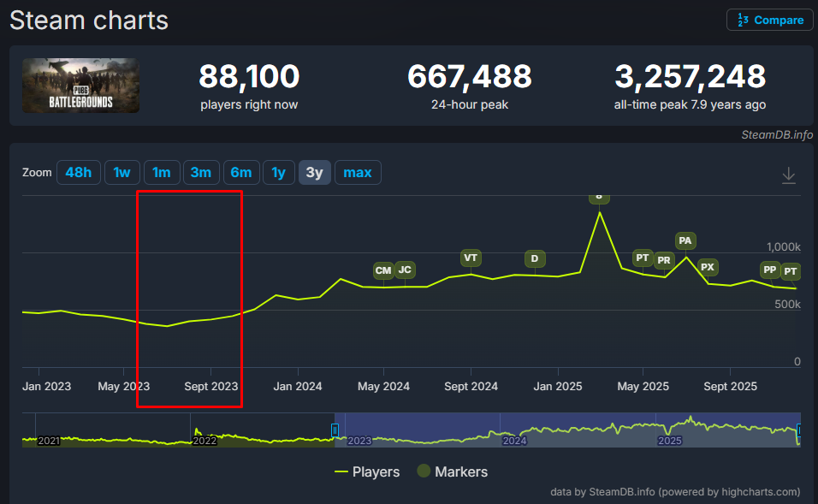Click the highlighted navigator selection range
Image resolution: width=818 pixels, height=504 pixels.
[x=567, y=430]
